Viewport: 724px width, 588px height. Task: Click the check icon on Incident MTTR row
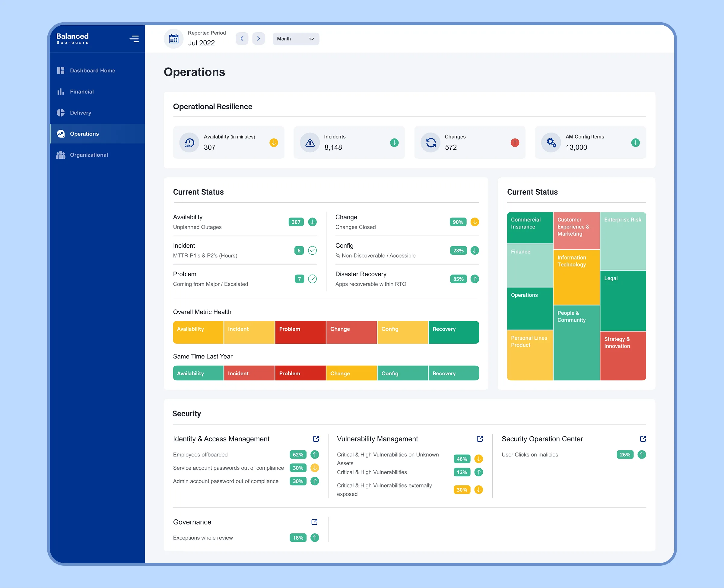pos(312,251)
